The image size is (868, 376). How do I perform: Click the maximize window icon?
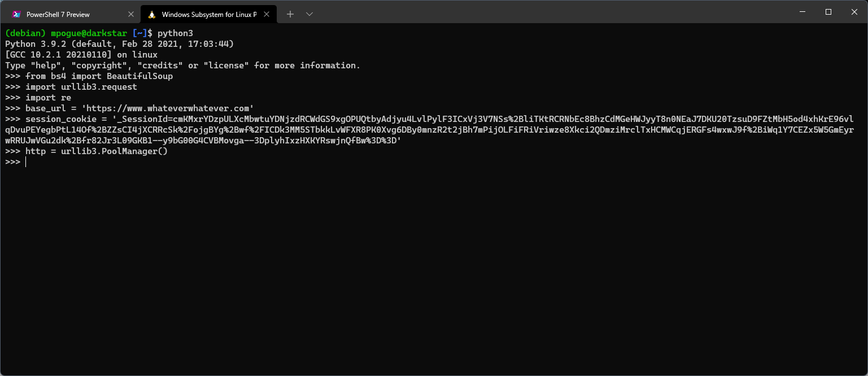(828, 12)
